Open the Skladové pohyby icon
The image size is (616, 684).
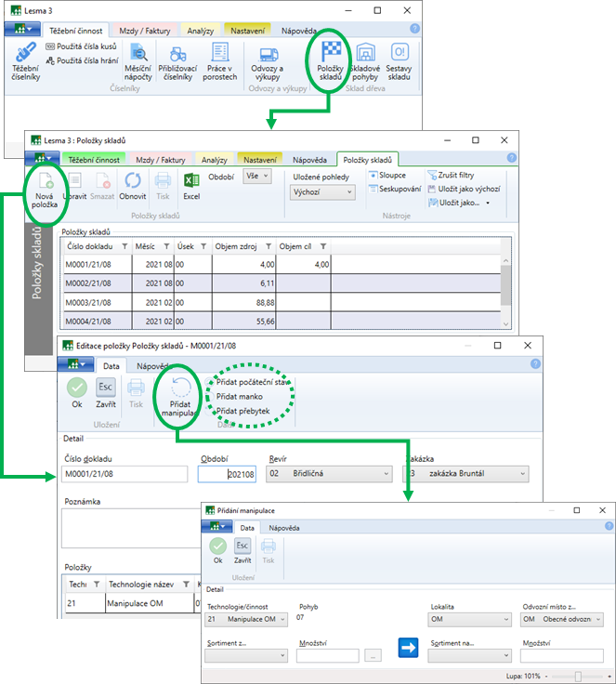[364, 61]
